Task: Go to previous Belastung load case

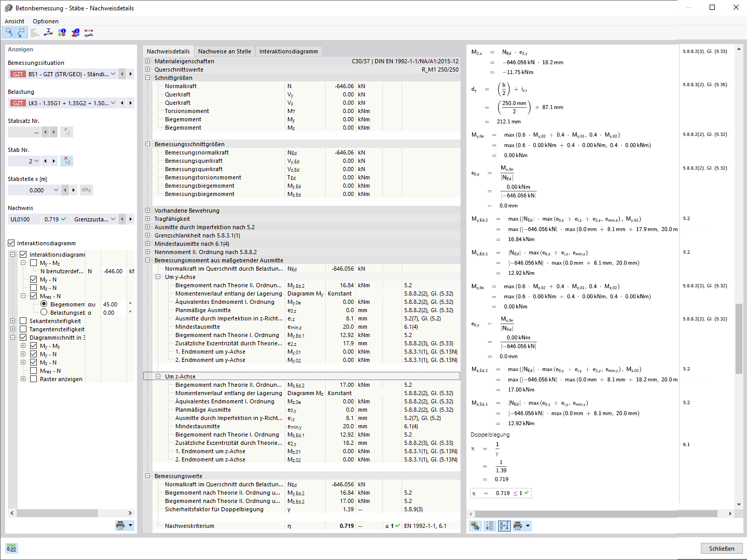Action: tap(122, 103)
